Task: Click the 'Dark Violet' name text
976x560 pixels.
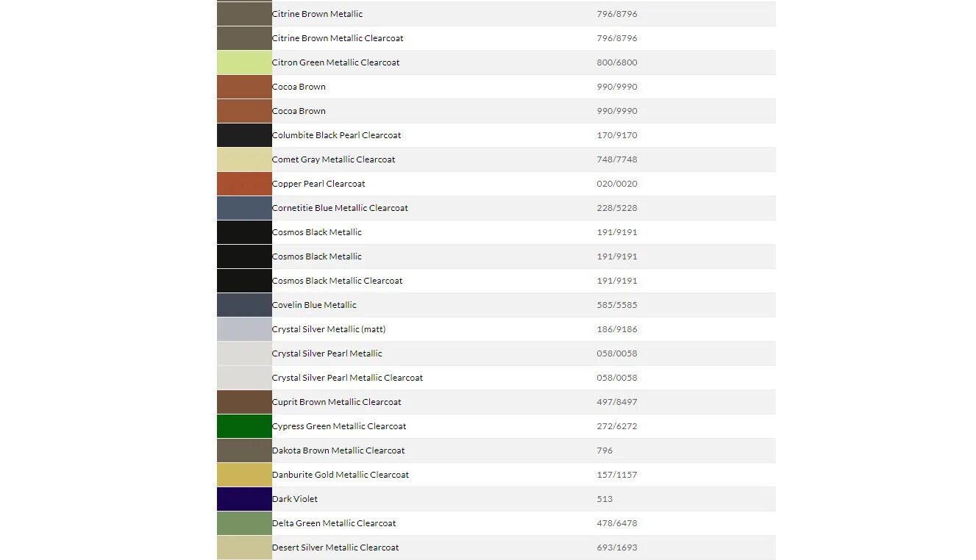Action: [295, 499]
